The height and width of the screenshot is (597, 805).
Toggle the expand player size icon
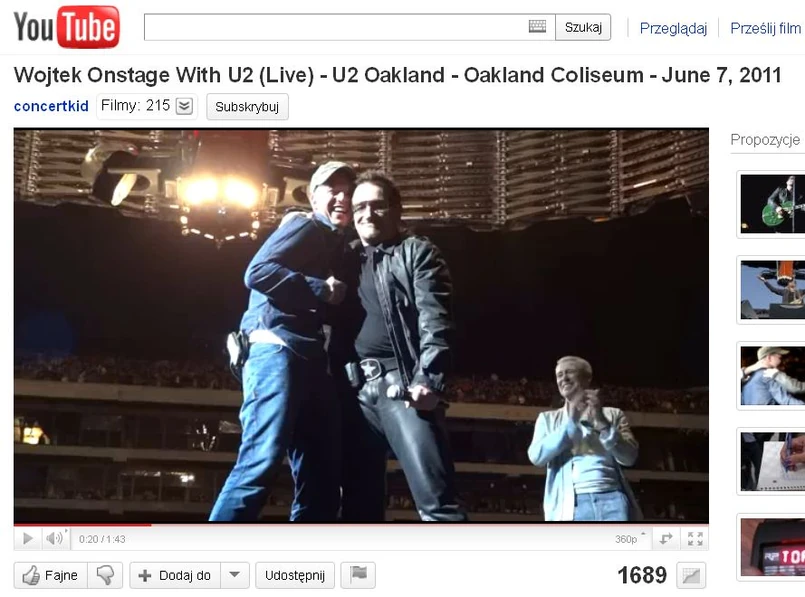point(666,538)
